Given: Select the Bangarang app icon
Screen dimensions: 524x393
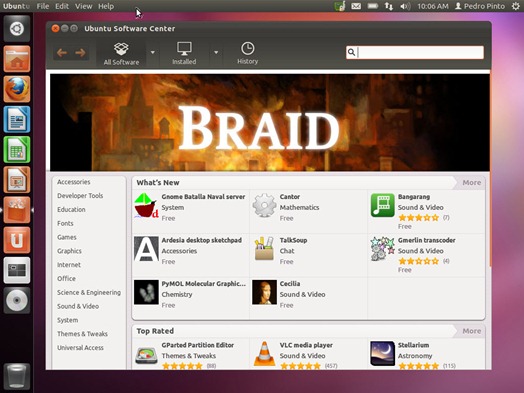Looking at the screenshot, I should pyautogui.click(x=382, y=205).
